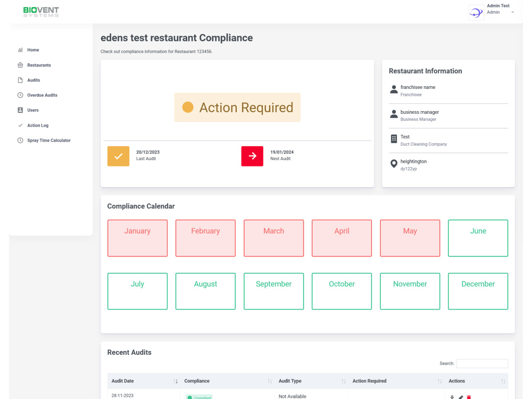Click the location pin icon
532x399 pixels.
click(x=394, y=163)
